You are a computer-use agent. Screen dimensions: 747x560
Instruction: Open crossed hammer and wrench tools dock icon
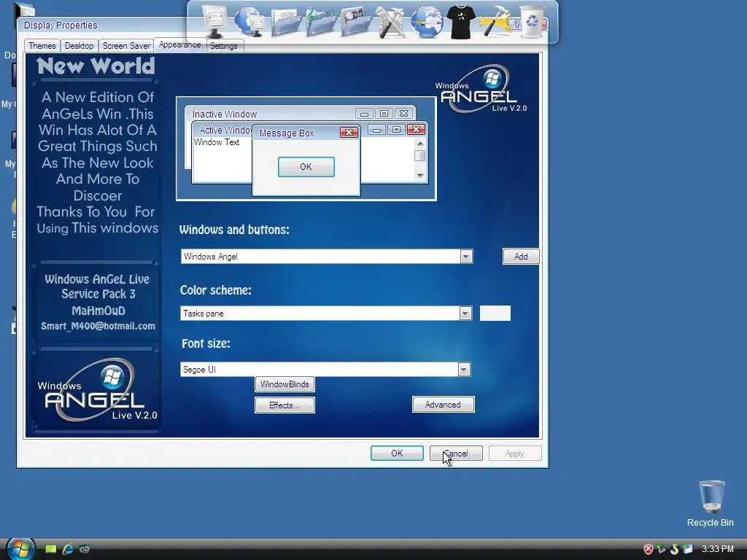(391, 22)
